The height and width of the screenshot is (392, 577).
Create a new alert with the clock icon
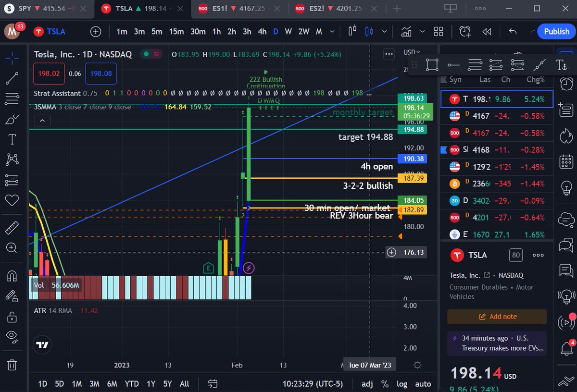click(x=464, y=31)
